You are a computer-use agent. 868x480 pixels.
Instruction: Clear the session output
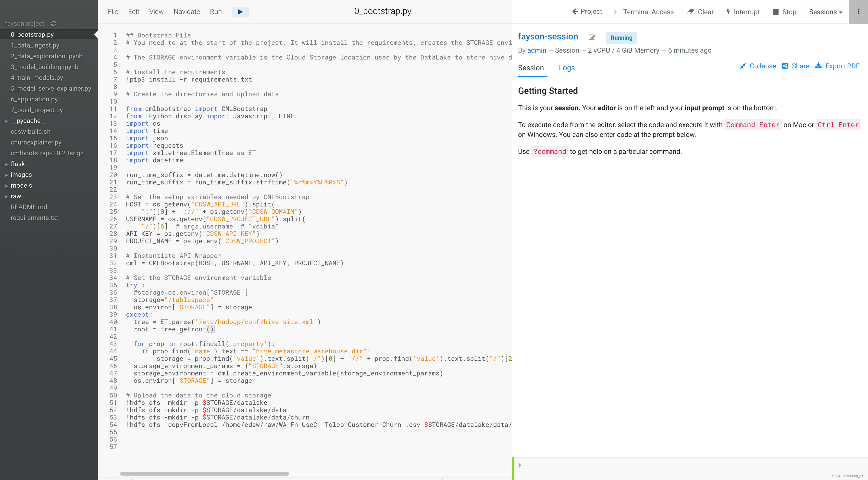click(x=700, y=12)
